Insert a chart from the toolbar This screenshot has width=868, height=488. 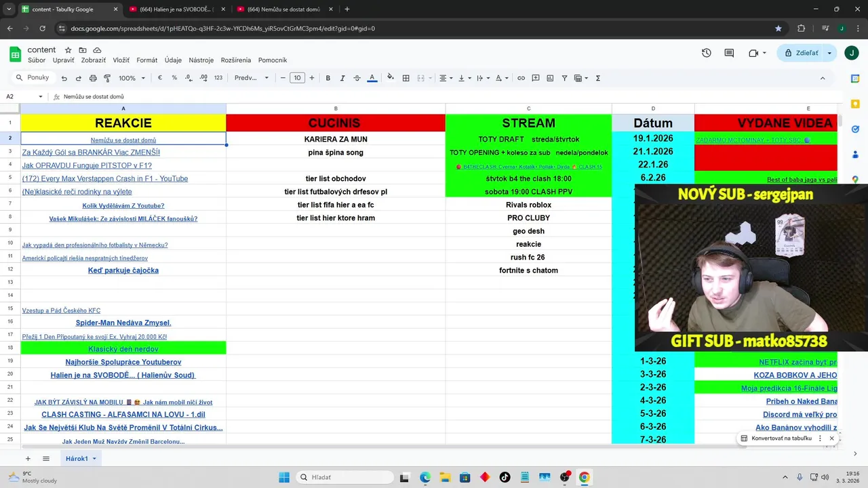tap(550, 78)
